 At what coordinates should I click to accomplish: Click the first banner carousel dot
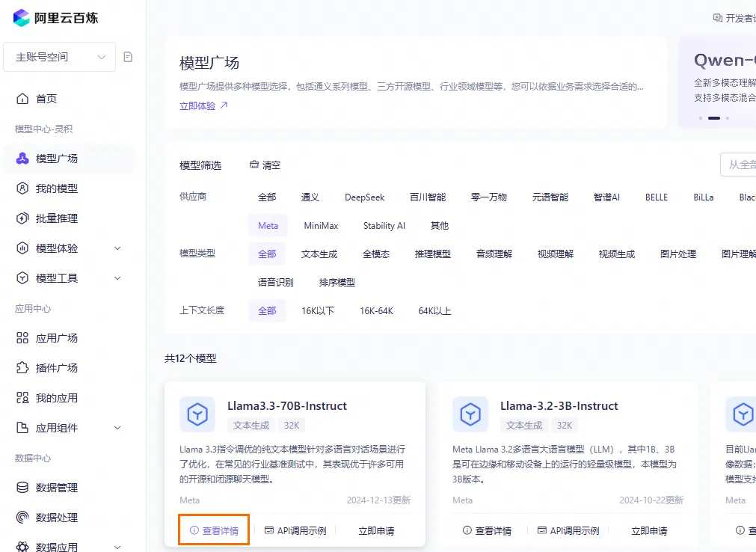click(701, 118)
